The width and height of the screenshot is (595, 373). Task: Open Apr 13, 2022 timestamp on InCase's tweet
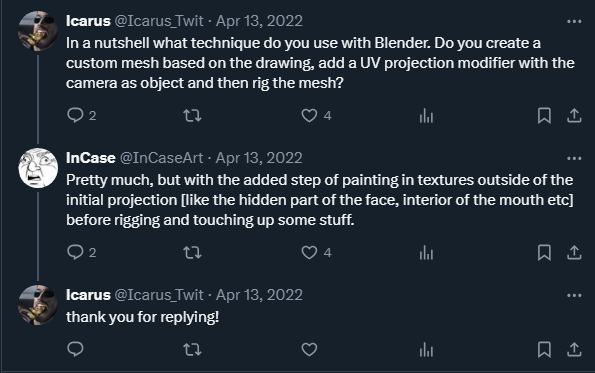pyautogui.click(x=259, y=158)
